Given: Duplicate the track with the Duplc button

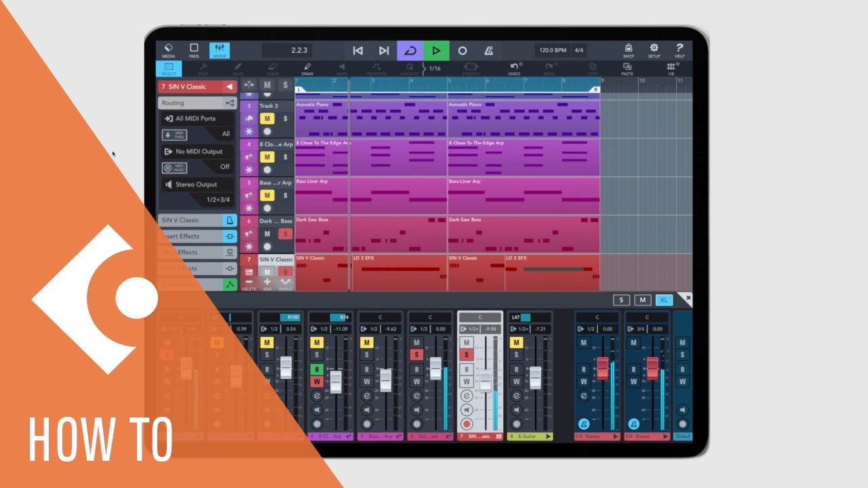Looking at the screenshot, I should pyautogui.click(x=285, y=284).
